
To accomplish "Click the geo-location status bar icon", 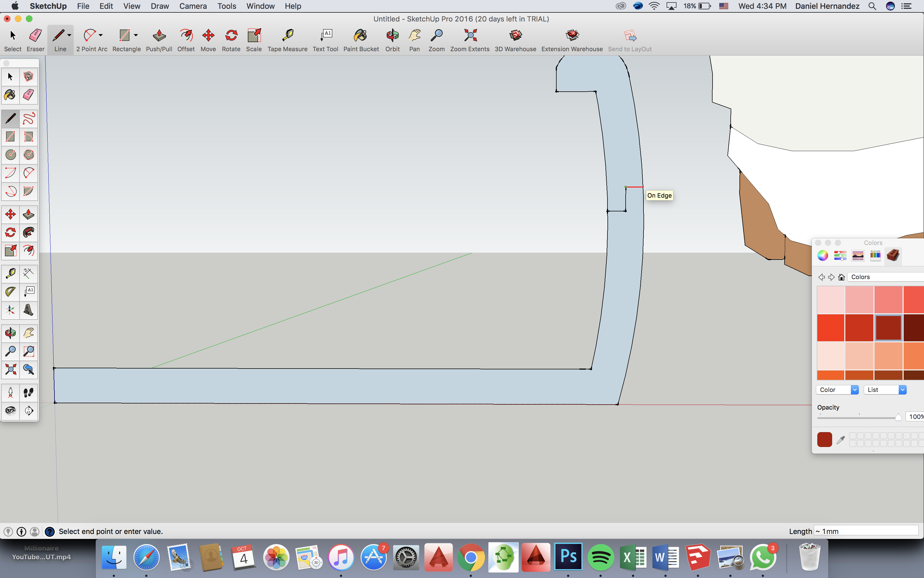I will point(8,531).
